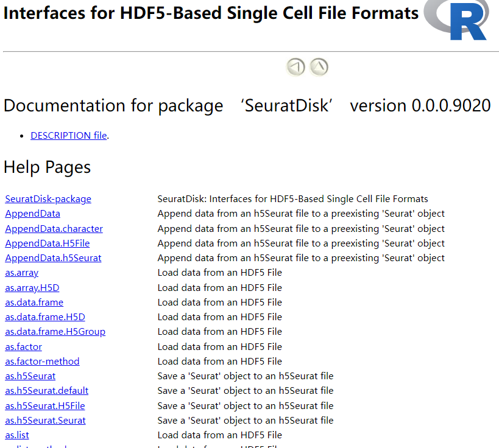Image resolution: width=499 pixels, height=448 pixels.
Task: Click the up arrow navigation icon
Action: pyautogui.click(x=319, y=67)
